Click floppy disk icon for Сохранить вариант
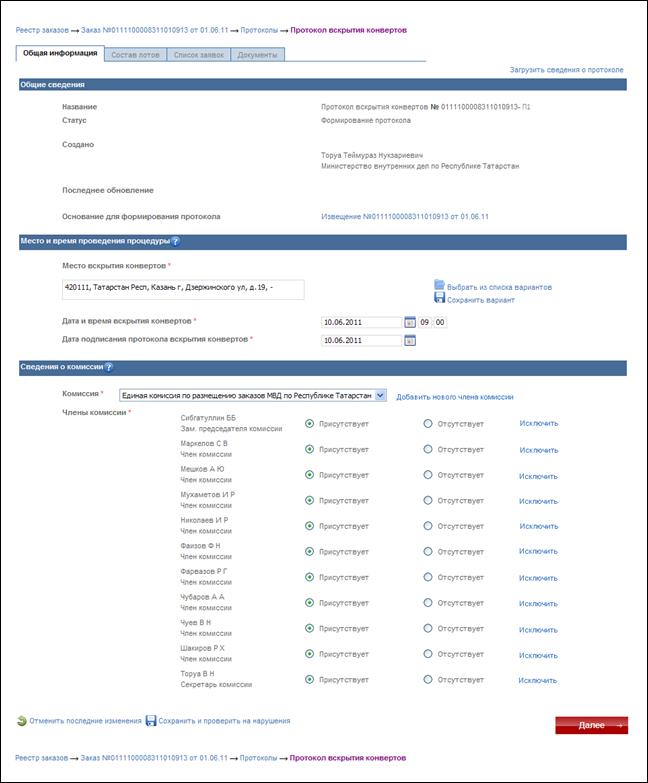 coord(439,298)
